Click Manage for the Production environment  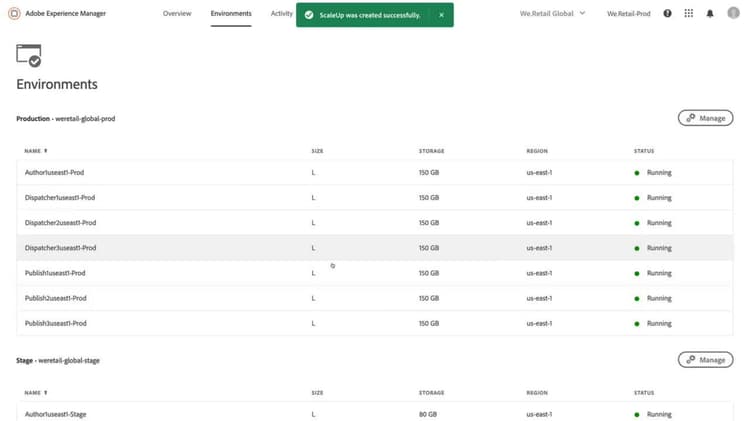point(706,118)
